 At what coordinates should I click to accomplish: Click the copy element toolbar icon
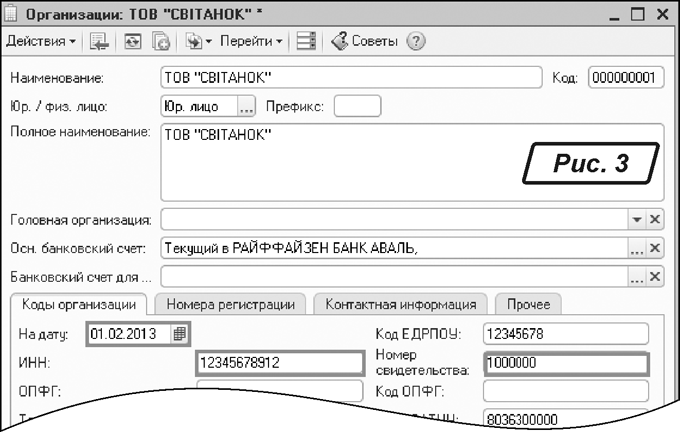[161, 42]
